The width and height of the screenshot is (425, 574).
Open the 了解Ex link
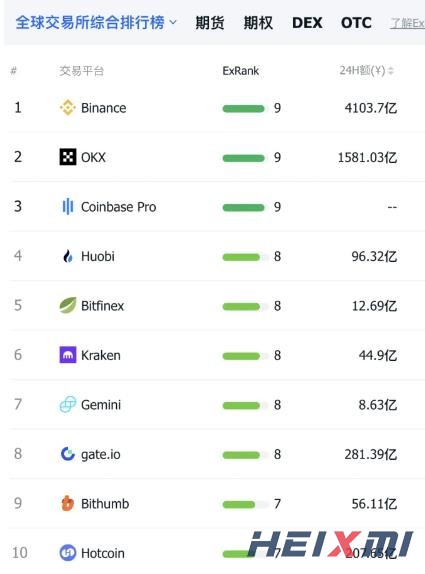click(407, 23)
